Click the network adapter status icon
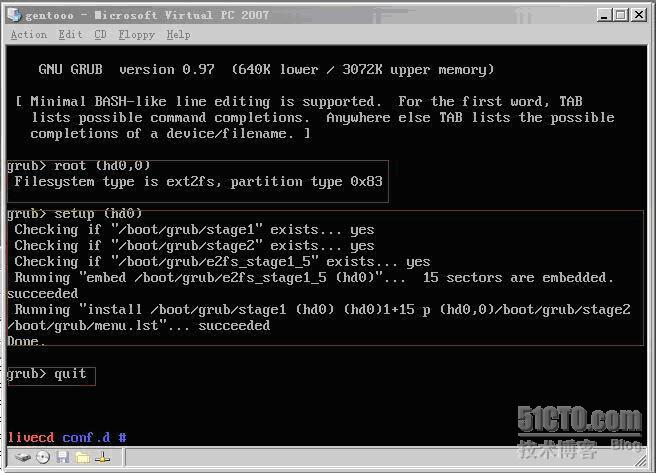Viewport: 656px width, 473px height. tap(102, 458)
